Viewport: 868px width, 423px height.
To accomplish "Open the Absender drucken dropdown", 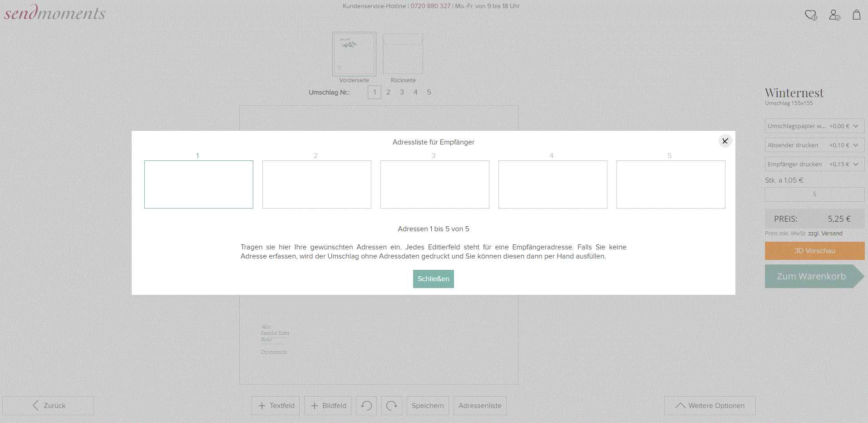I will click(814, 145).
